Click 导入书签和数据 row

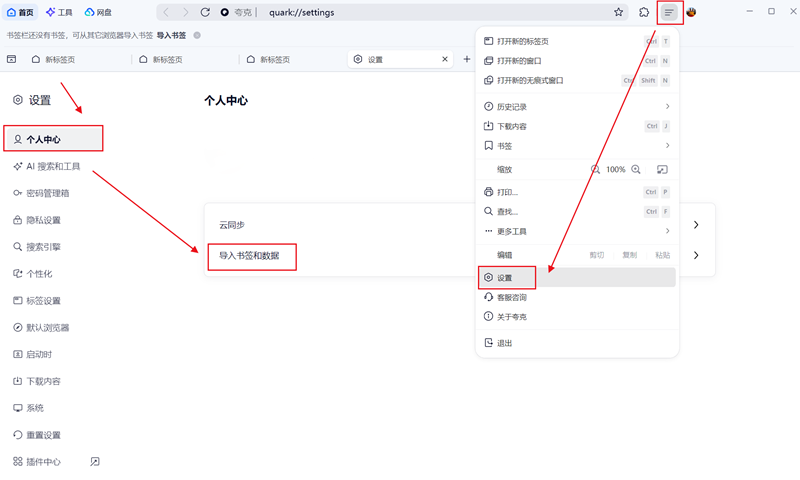(459, 255)
